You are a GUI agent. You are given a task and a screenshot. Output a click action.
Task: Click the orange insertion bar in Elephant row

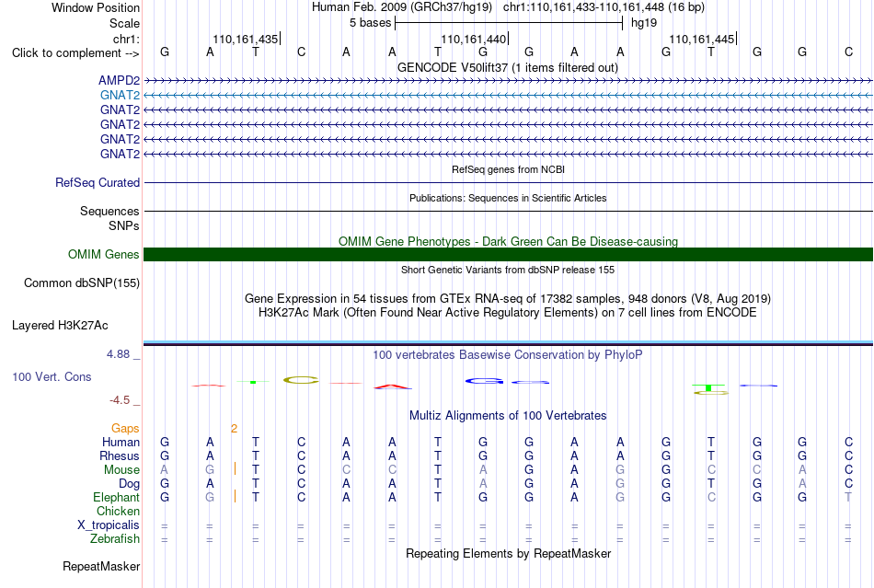[235, 496]
